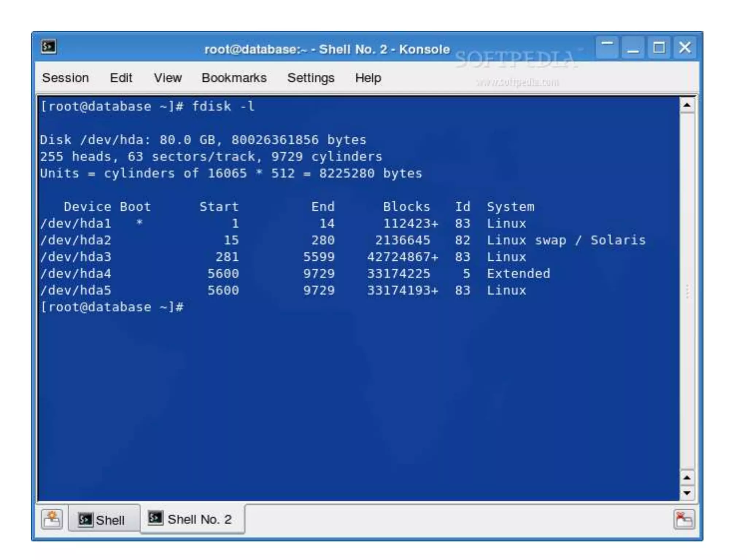Maximize the Konsole window
747x560 pixels.
(x=659, y=47)
